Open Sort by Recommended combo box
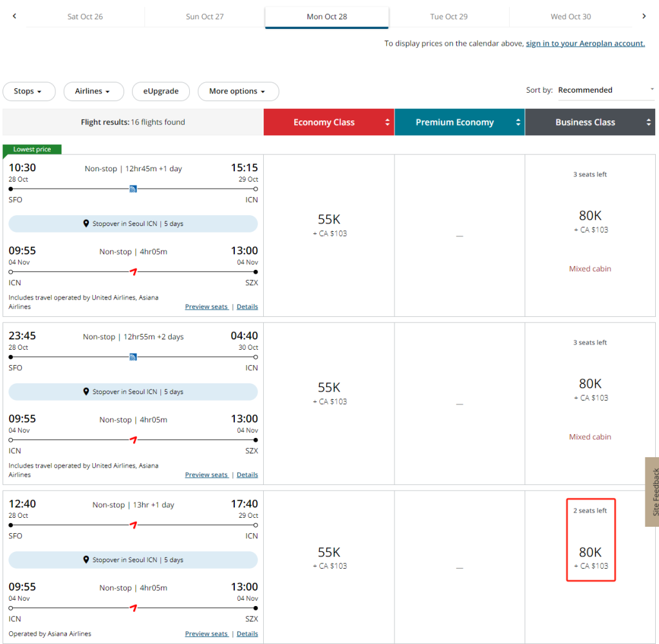659x644 pixels. click(x=605, y=90)
